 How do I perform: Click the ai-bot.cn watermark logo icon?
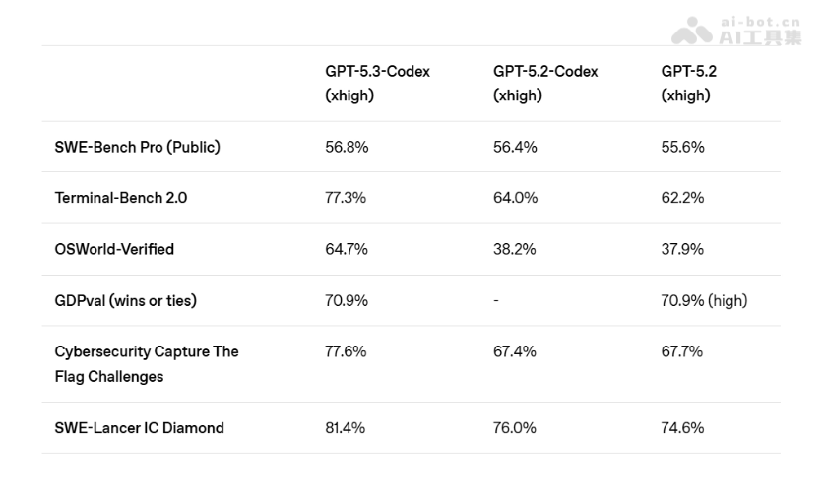[691, 31]
